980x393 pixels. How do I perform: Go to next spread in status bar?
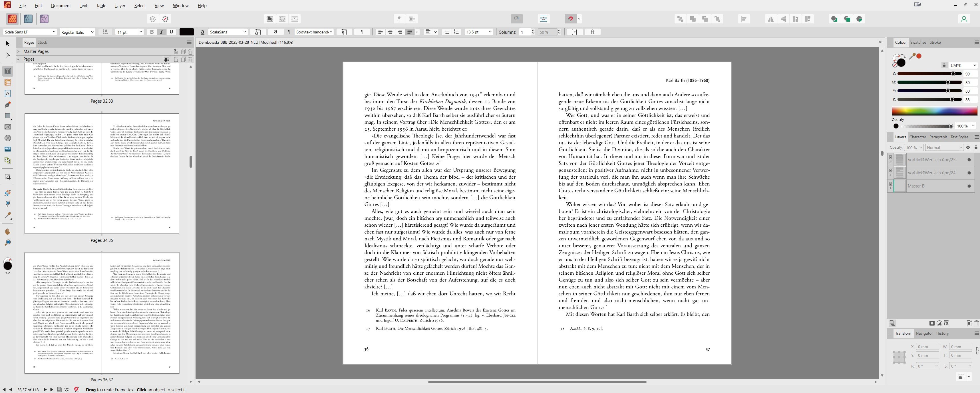point(45,390)
